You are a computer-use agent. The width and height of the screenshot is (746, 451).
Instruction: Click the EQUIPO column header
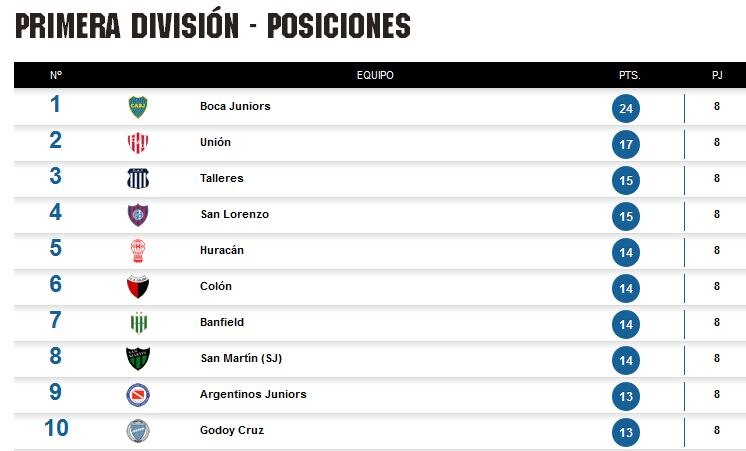pos(375,75)
